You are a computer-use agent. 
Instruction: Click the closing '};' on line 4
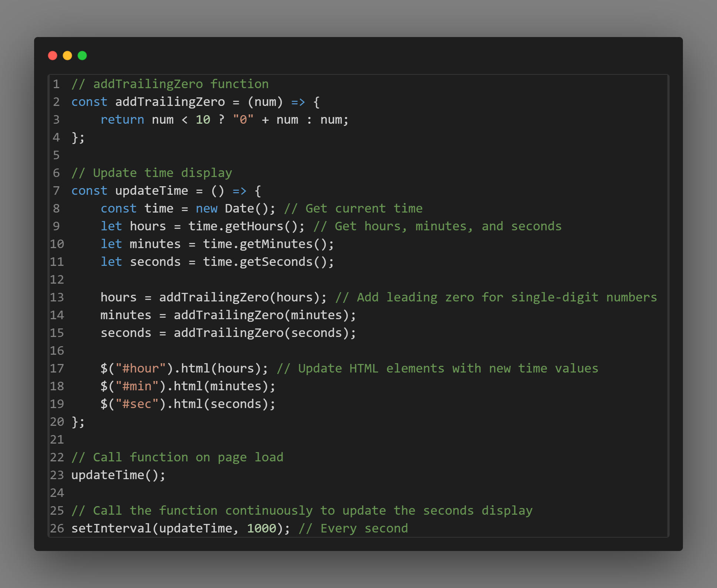click(x=78, y=137)
